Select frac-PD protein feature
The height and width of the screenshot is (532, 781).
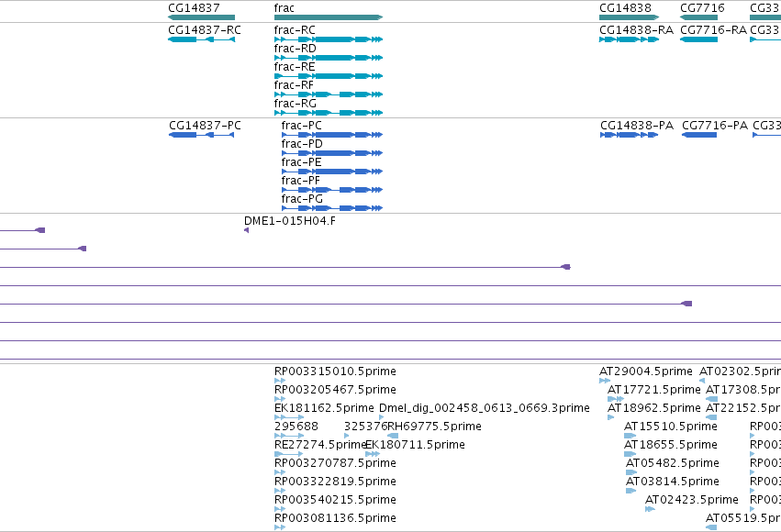pos(332,153)
